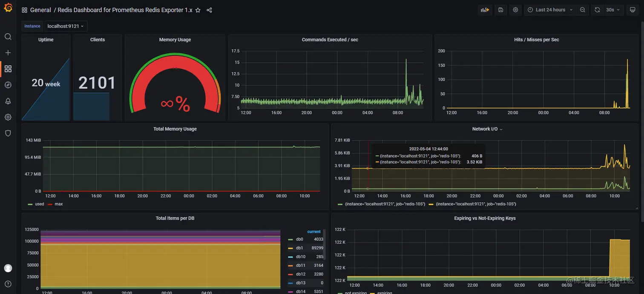
Task: Star the Redis dashboard
Action: [x=198, y=10]
